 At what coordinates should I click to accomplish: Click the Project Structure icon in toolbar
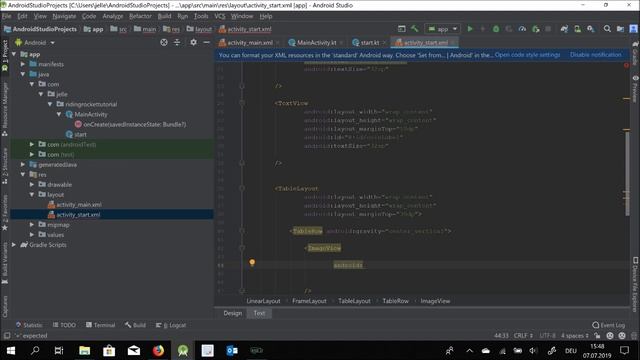pos(620,29)
